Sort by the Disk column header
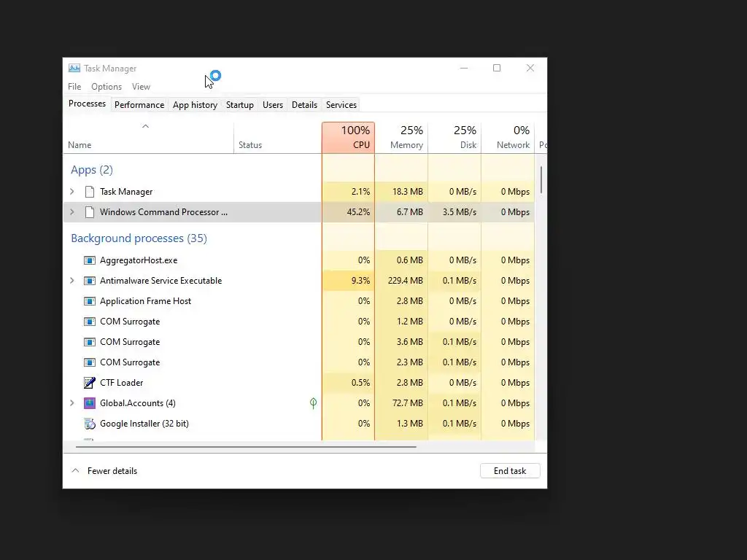The width and height of the screenshot is (747, 560). click(x=455, y=138)
